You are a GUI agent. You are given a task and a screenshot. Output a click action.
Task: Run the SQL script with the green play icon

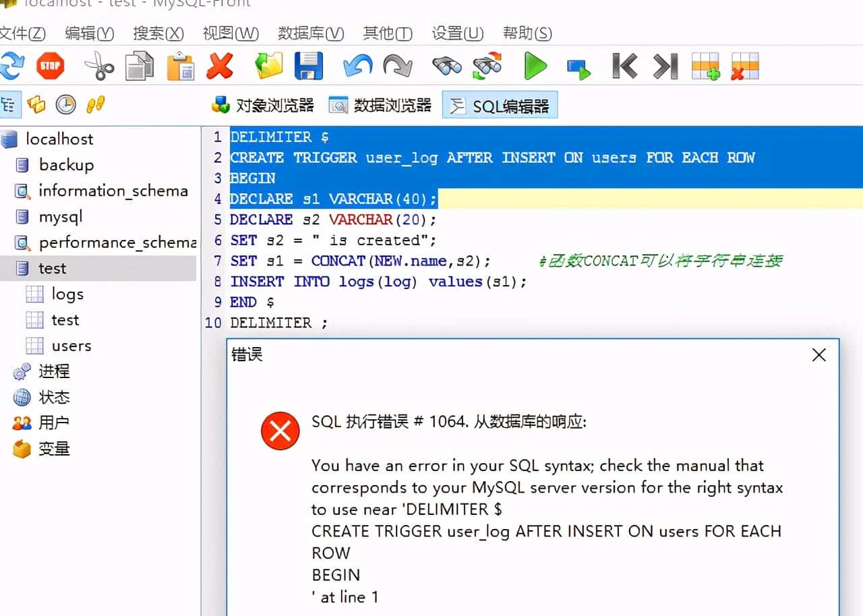click(535, 65)
